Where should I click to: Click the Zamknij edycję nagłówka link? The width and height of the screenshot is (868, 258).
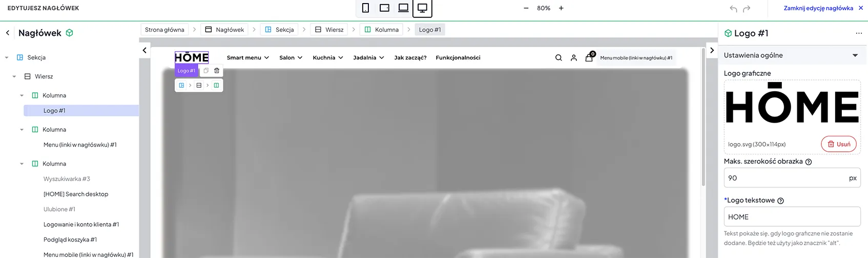(818, 8)
